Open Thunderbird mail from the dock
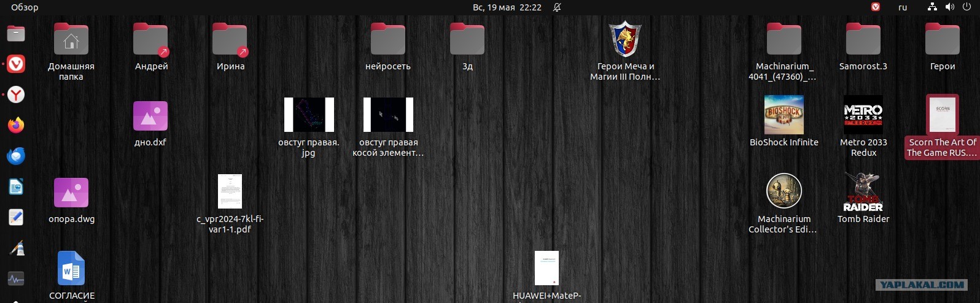The image size is (980, 303). [16, 156]
